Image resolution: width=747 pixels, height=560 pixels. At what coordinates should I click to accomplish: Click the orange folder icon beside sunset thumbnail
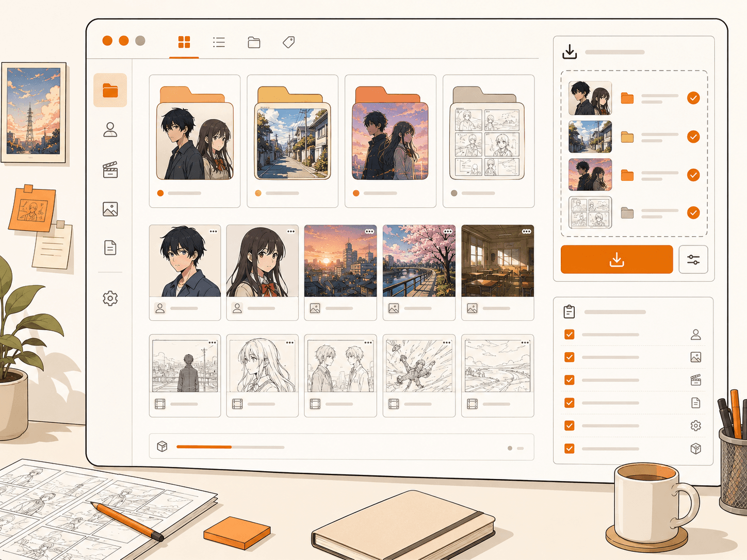tap(627, 175)
